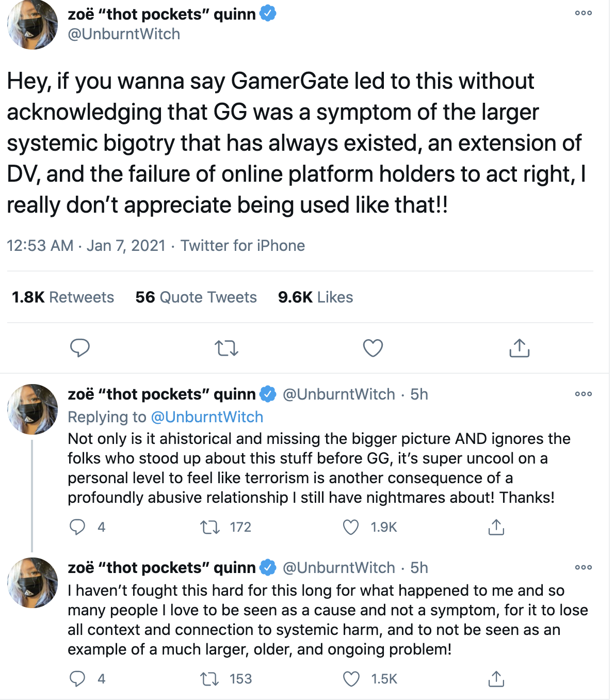View the 56 Quote Tweets
This screenshot has width=615, height=700.
[x=196, y=297]
